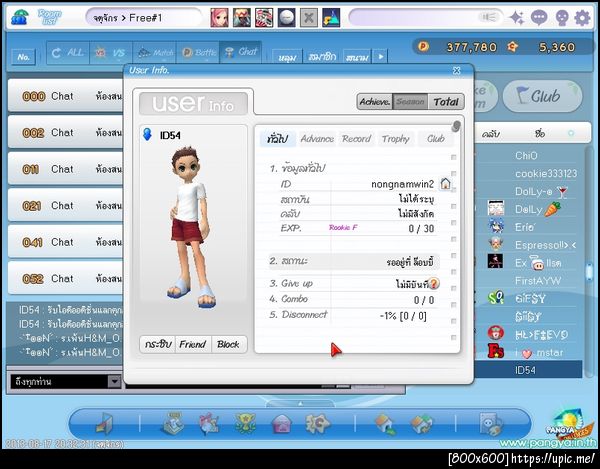600x469 pixels.
Task: Click the red and white character icon
Action: point(264,18)
